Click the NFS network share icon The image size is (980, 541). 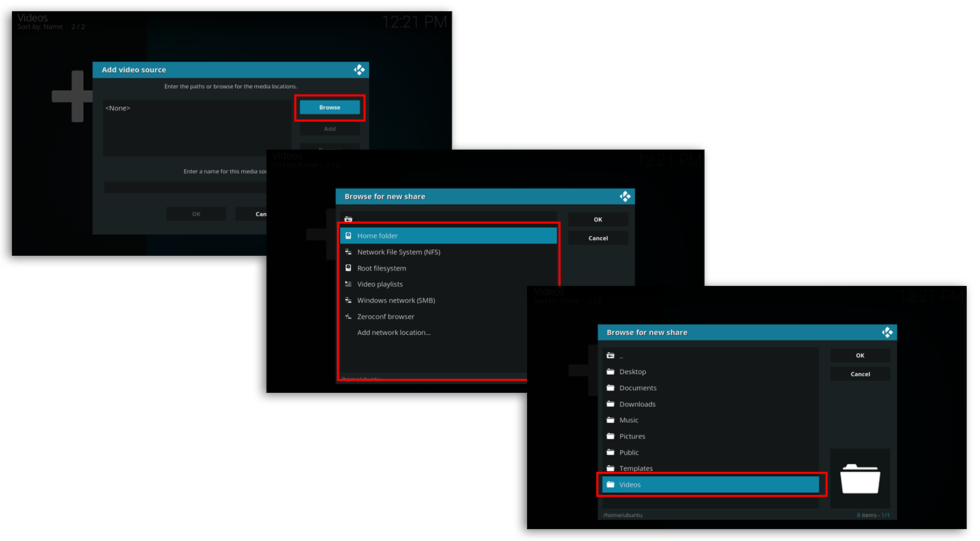point(349,252)
